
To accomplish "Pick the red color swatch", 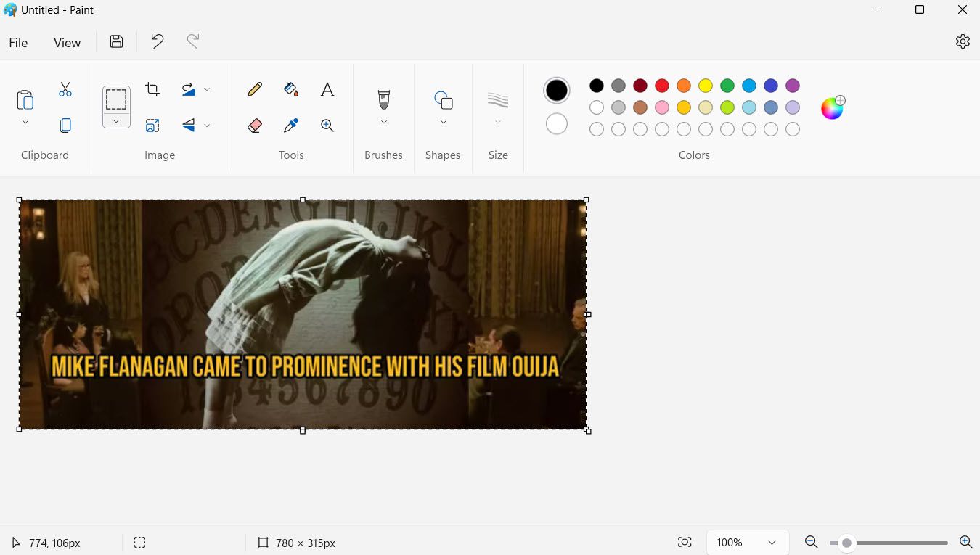I will (x=662, y=86).
